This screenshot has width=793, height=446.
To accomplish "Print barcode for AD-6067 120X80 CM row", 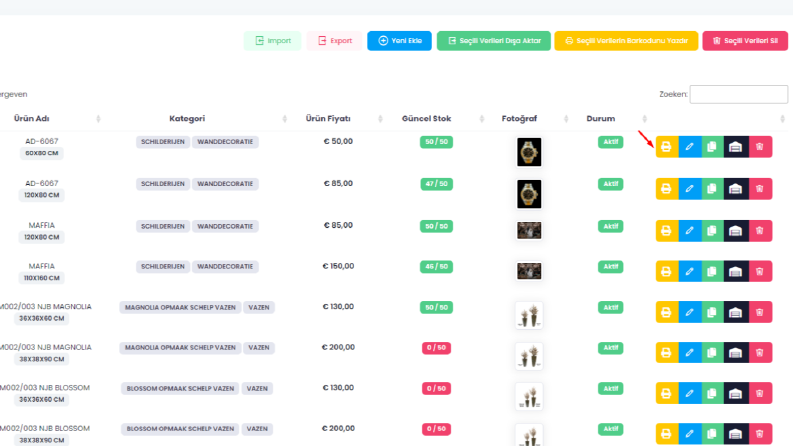I will coord(667,189).
